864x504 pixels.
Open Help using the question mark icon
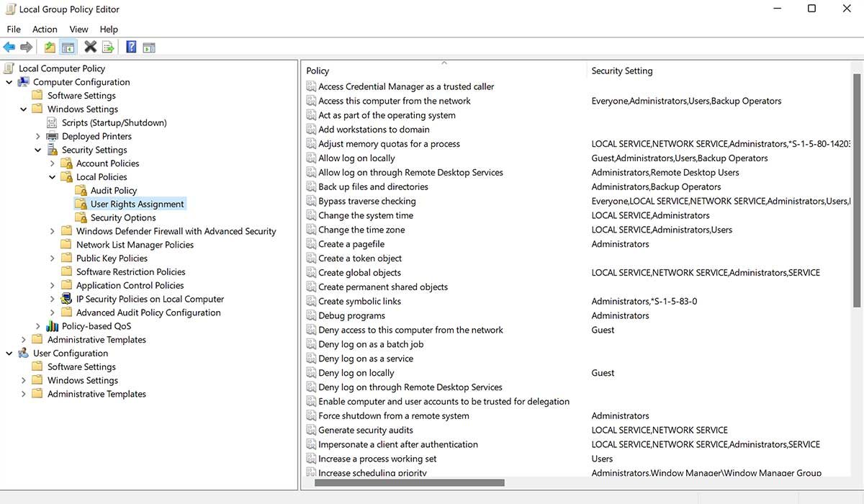point(131,47)
